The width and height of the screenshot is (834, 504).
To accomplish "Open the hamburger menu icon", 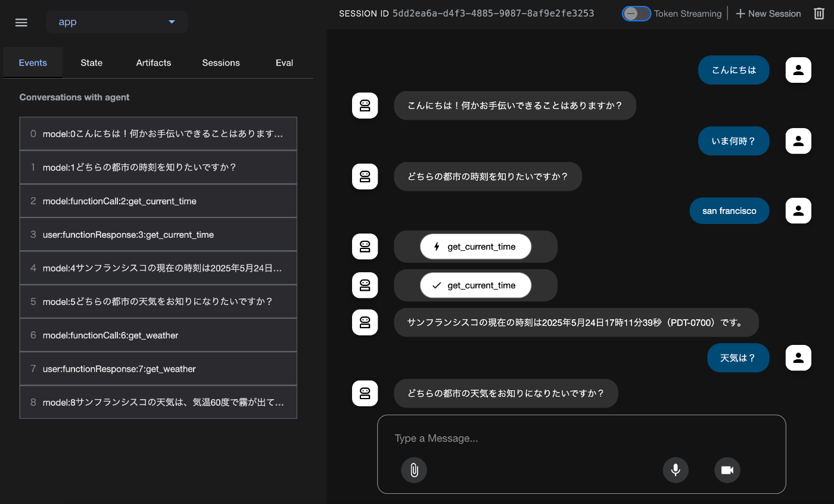I will coord(21,22).
